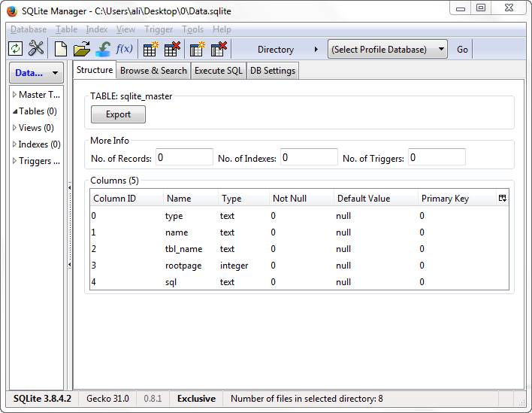Open the View menu

click(126, 29)
